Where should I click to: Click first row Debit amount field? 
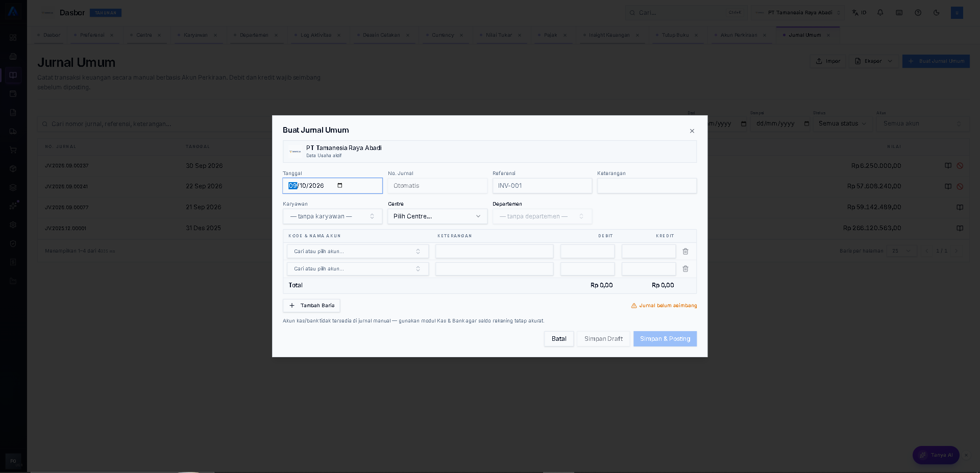point(587,252)
